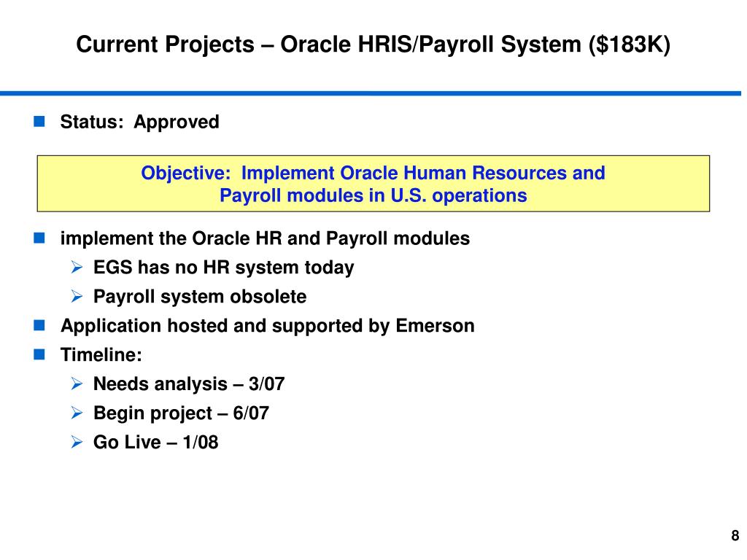Click the slide number 8
The image size is (747, 560).
point(735,535)
